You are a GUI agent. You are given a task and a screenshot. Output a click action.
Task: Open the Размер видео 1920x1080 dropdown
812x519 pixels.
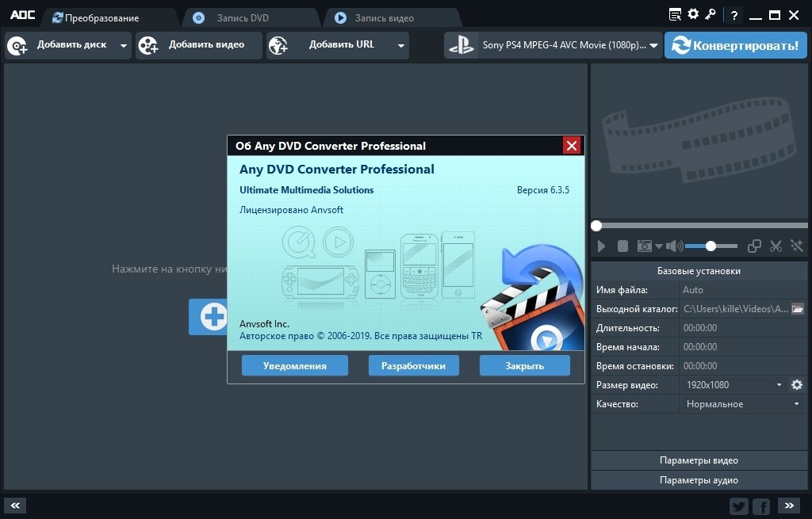tap(733, 385)
